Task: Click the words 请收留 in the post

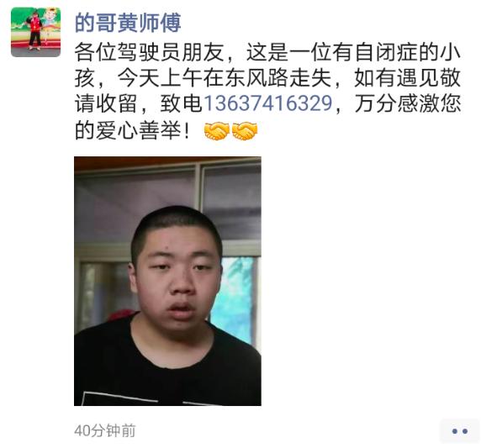Action: pos(106,103)
